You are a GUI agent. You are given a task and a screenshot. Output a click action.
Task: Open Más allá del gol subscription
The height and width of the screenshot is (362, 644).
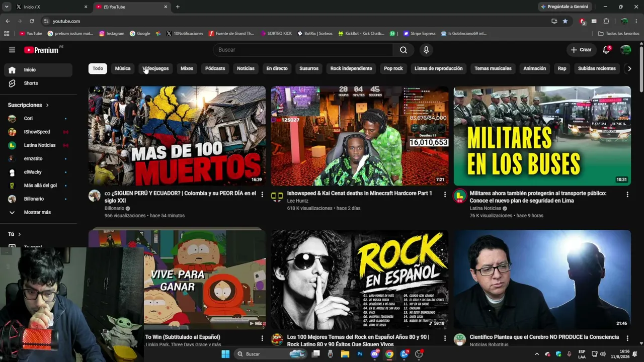click(x=38, y=186)
